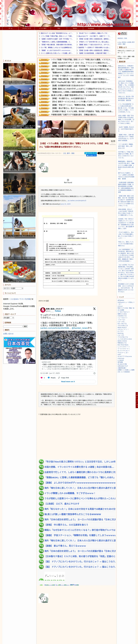Screen dimensions: 138x644
Task: Click the outlet mascot icon under article title
Action: tap(43, 168)
